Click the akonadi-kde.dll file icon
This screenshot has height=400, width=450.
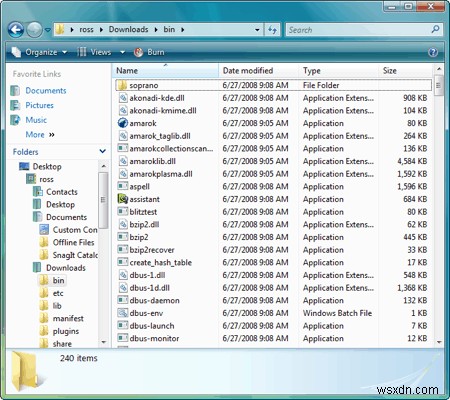[x=123, y=98]
